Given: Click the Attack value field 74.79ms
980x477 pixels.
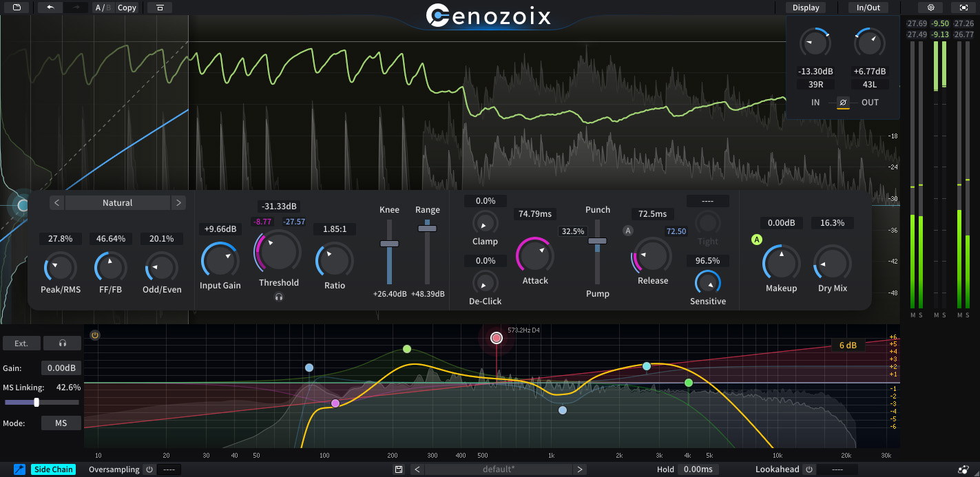Looking at the screenshot, I should (x=535, y=214).
